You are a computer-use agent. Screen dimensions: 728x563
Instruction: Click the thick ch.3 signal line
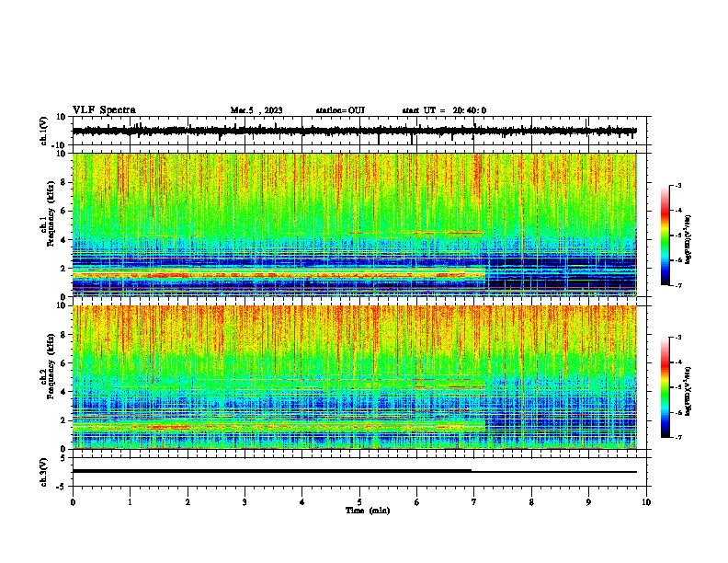click(272, 471)
